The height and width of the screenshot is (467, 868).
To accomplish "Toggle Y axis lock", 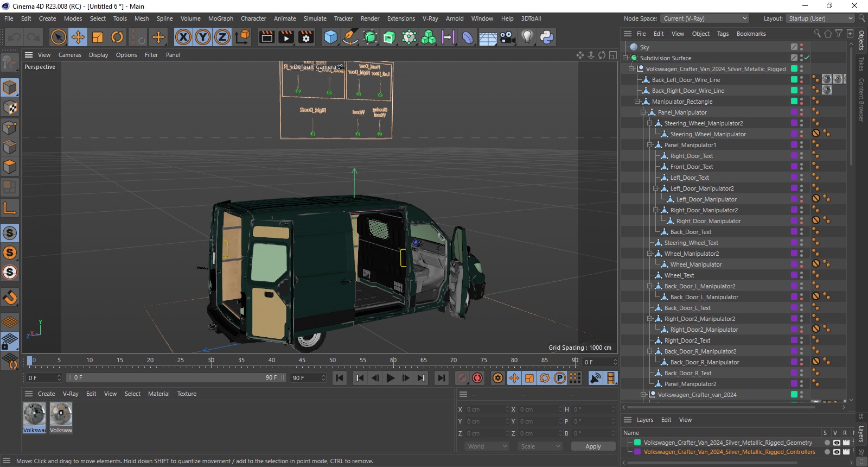I will (x=203, y=37).
